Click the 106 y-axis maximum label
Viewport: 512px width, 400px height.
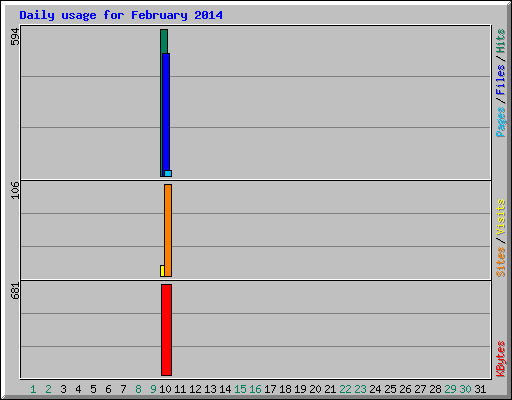15,190
